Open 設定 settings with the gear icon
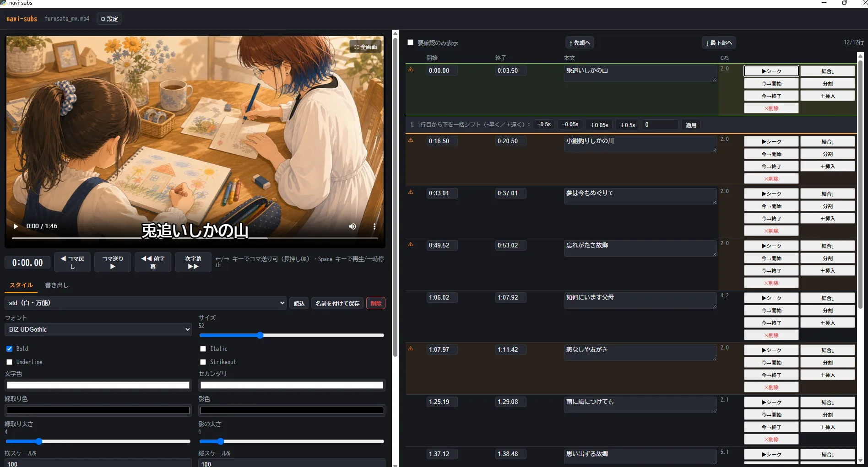 tap(109, 19)
